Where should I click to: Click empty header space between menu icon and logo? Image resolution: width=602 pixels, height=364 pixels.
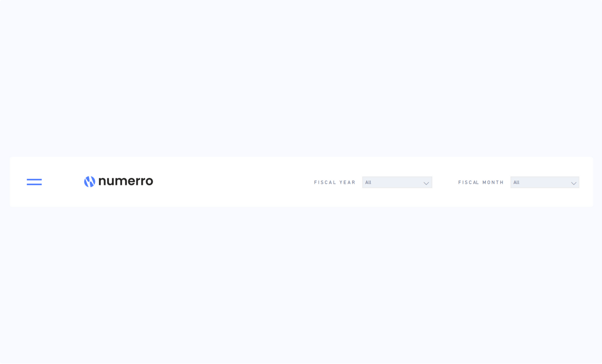[63, 182]
